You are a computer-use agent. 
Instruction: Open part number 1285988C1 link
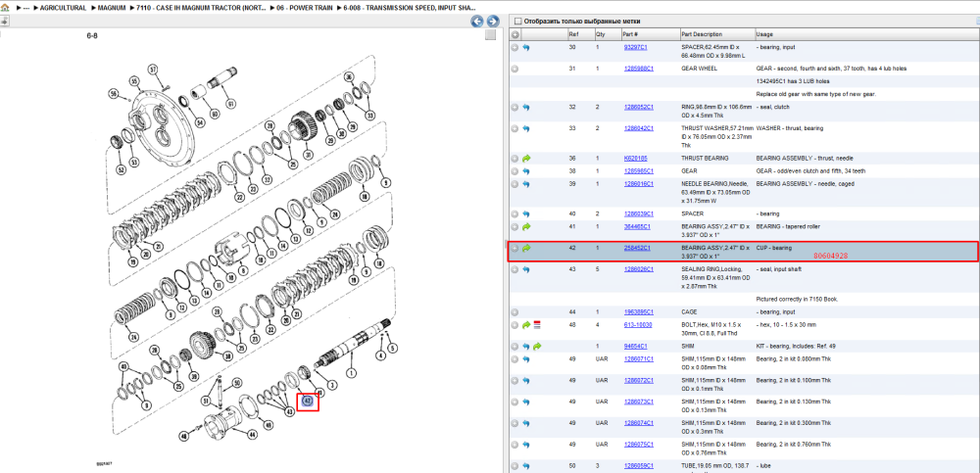click(x=638, y=69)
